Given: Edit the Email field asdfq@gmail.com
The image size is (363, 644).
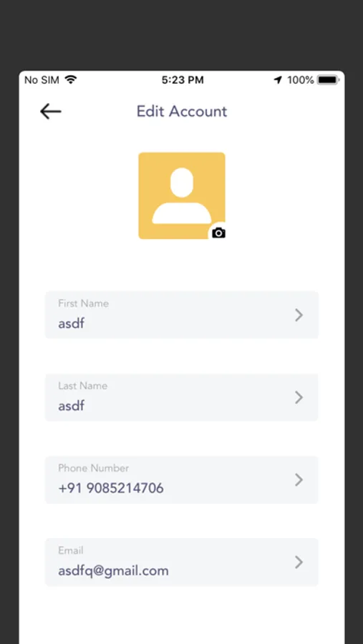Looking at the screenshot, I should pyautogui.click(x=182, y=562).
